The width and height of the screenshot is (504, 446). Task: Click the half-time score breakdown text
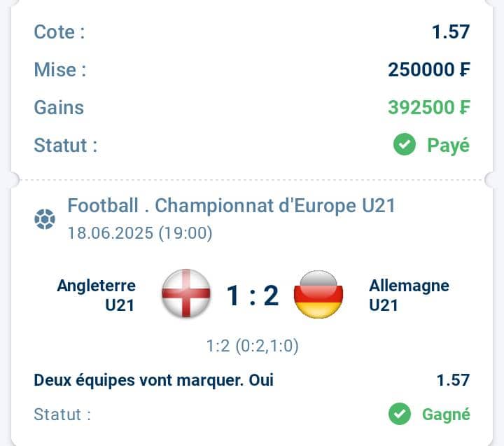pyautogui.click(x=252, y=346)
